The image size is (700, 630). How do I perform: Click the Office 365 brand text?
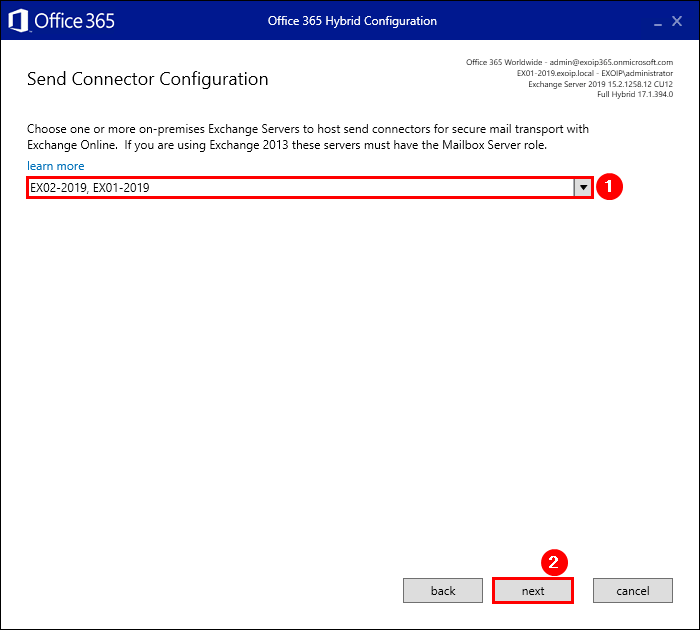click(x=75, y=21)
